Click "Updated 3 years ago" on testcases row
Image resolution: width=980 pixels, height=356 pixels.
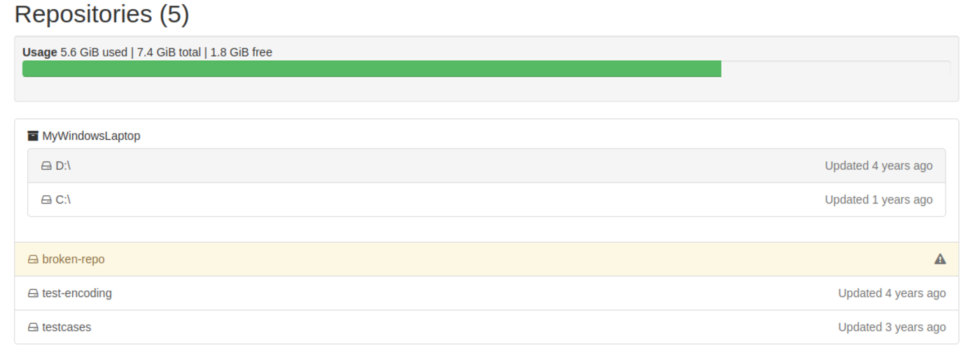pos(892,327)
